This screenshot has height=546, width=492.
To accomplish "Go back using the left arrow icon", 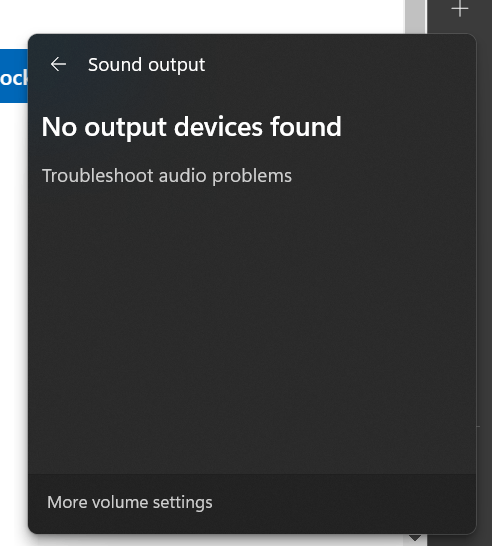I will click(x=58, y=64).
